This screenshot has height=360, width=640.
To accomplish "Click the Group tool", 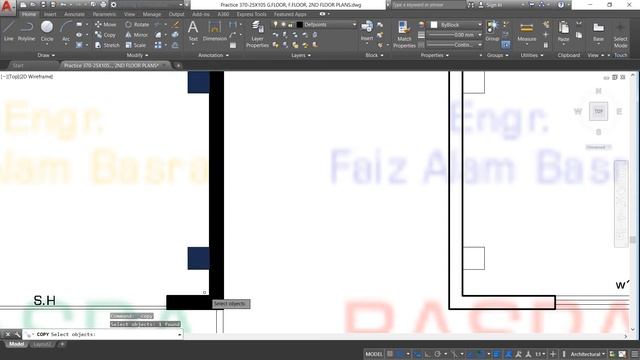I will [x=492, y=31].
